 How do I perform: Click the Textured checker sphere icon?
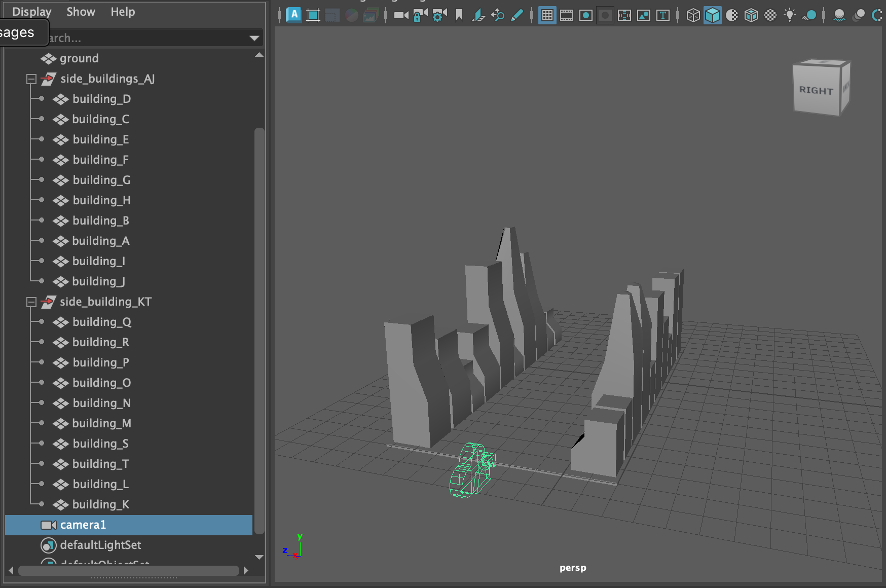point(770,15)
